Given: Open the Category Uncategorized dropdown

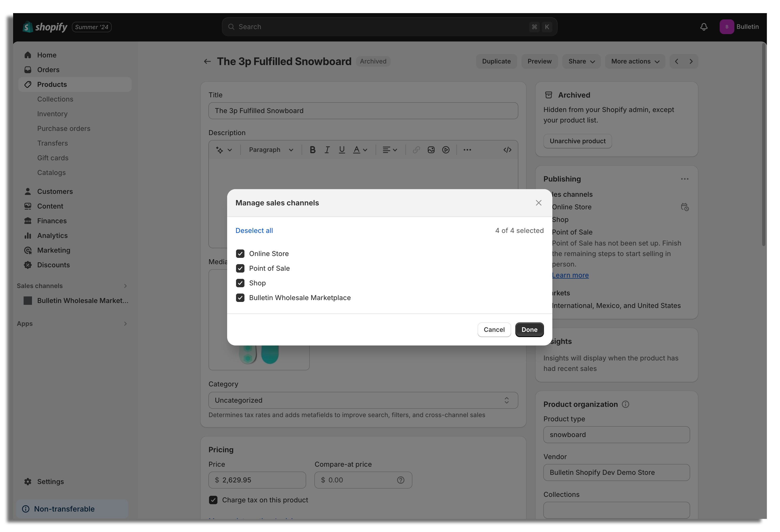Looking at the screenshot, I should click(363, 400).
